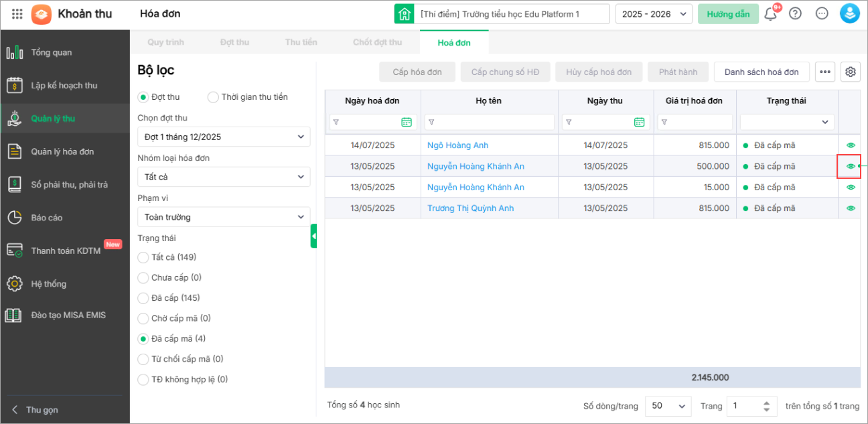Viewport: 868px width, 424px height.
Task: Open the school year 2025 - 2026 dropdown
Action: 654,14
